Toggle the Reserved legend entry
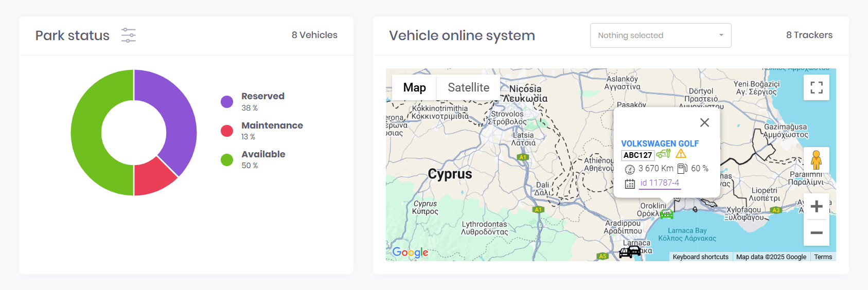 tap(262, 96)
